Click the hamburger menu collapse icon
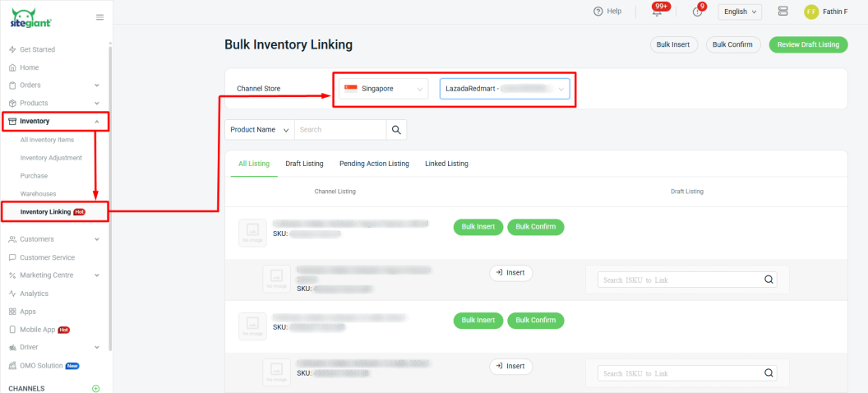868x393 pixels. (x=99, y=16)
